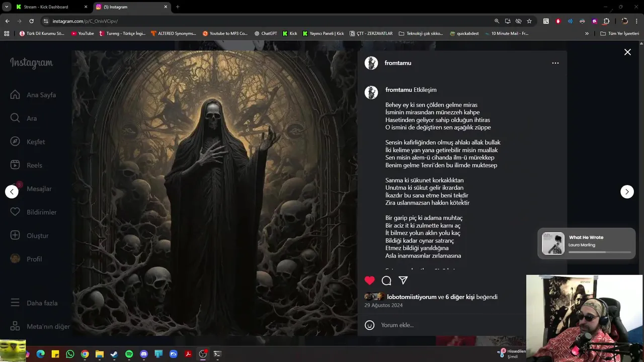Open Extensions puzzle icon
644x362 pixels.
pos(606,21)
